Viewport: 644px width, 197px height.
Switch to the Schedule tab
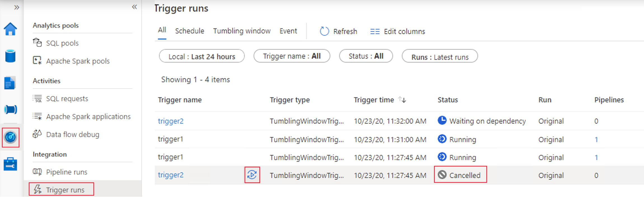[189, 31]
